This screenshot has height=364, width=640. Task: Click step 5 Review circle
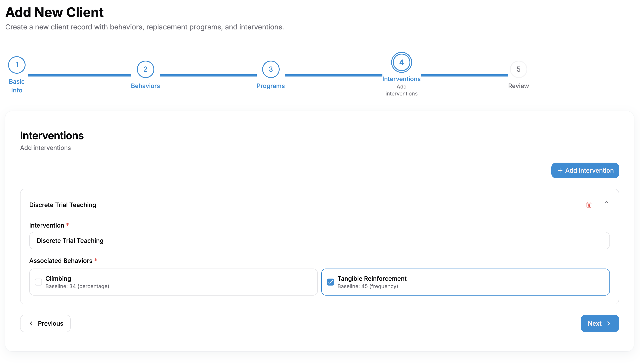518,69
